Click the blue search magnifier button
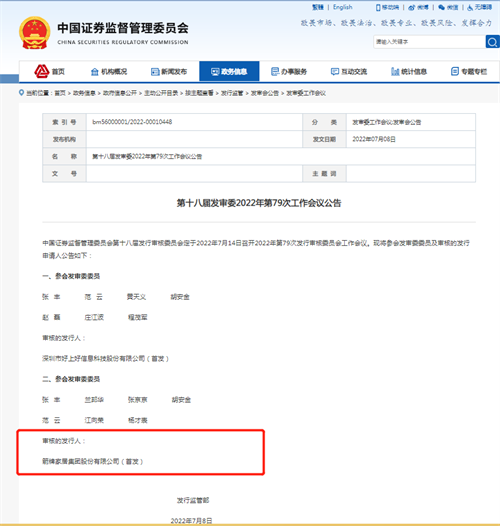Screen dimensions: 500x526 (492, 42)
